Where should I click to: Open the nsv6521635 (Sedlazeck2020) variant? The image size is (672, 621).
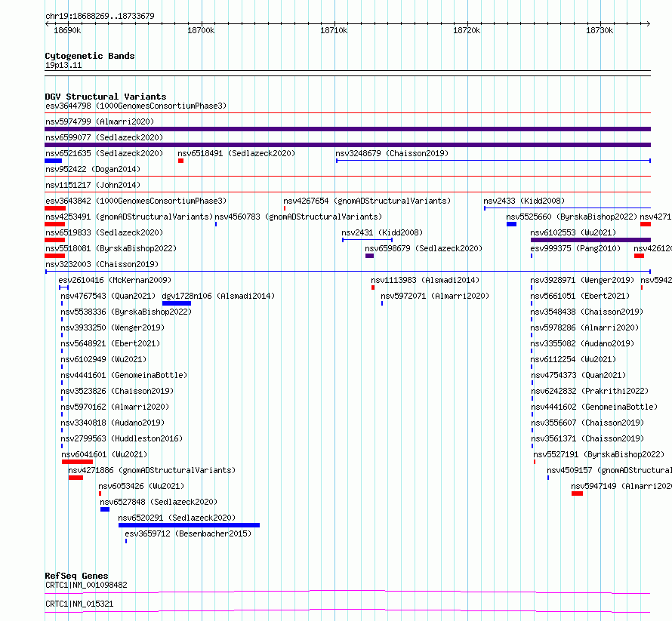point(104,153)
